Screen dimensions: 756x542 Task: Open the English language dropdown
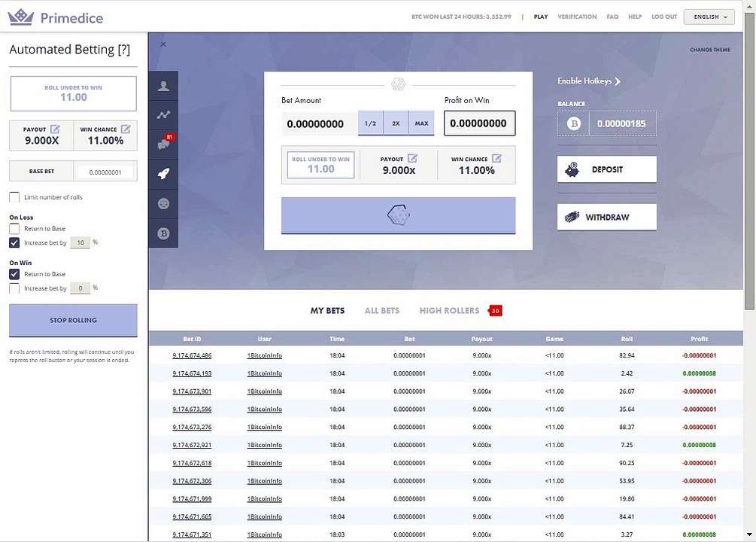[x=709, y=17]
